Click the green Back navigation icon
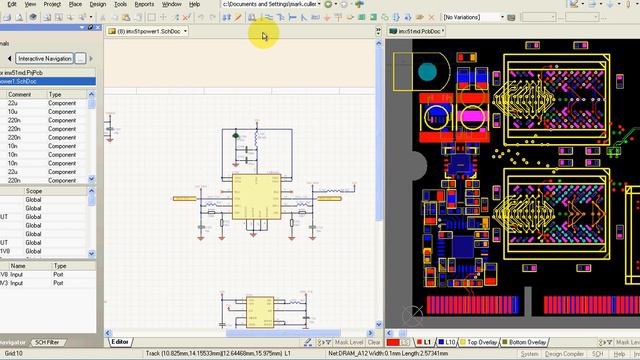Image resolution: width=640 pixels, height=360 pixels. (328, 4)
